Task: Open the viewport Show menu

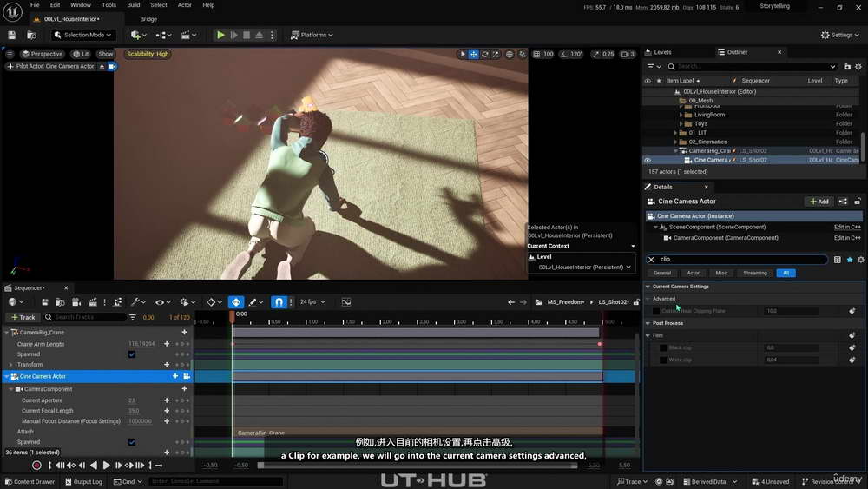Action: tap(105, 54)
